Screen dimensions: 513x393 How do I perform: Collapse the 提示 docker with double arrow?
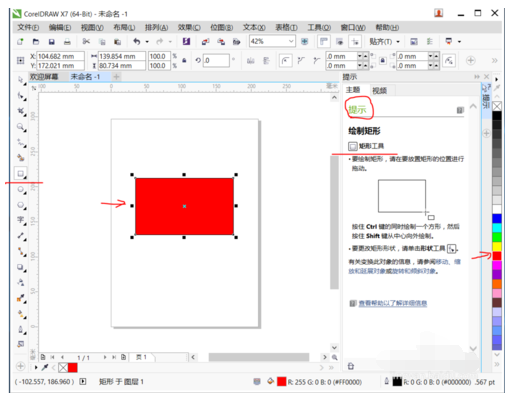coord(477,77)
